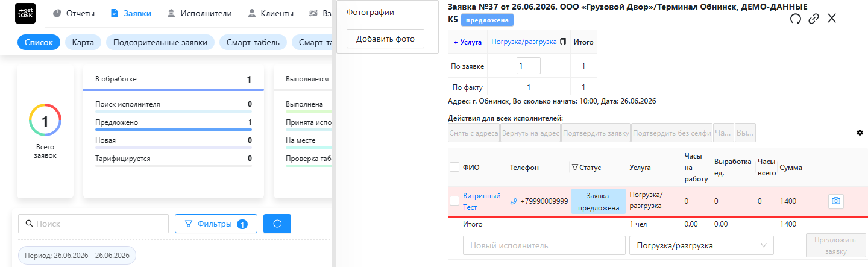Image resolution: width=868 pixels, height=267 pixels.
Task: Click the camera photo icon in row
Action: pos(836,201)
